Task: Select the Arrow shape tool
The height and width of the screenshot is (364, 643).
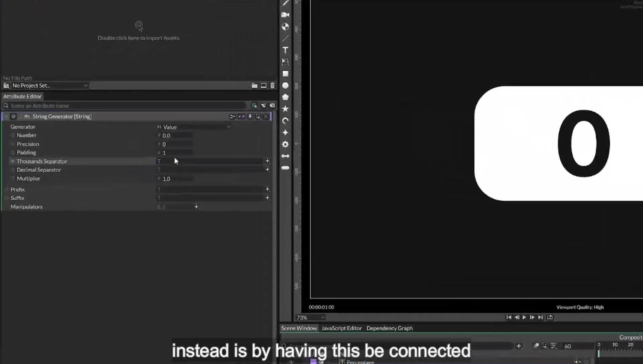Action: click(285, 156)
